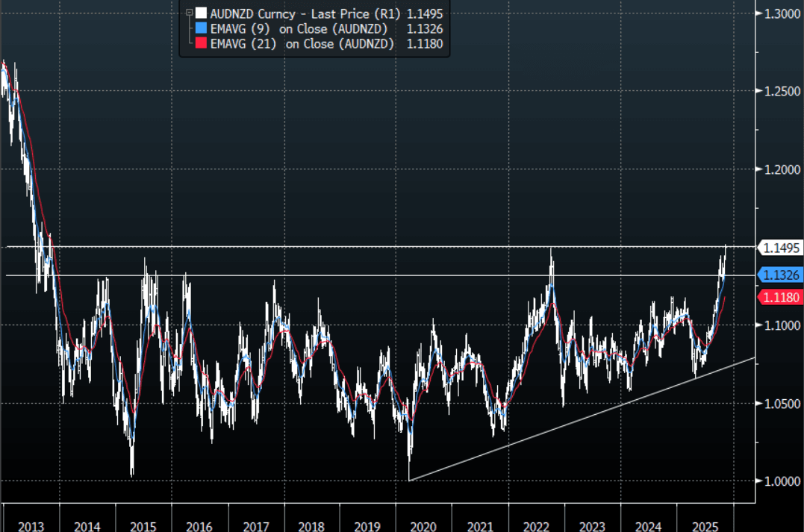Screen dimensions: 804x532
Task: Click the 1.0000 label on the price axis
Action: (x=779, y=481)
